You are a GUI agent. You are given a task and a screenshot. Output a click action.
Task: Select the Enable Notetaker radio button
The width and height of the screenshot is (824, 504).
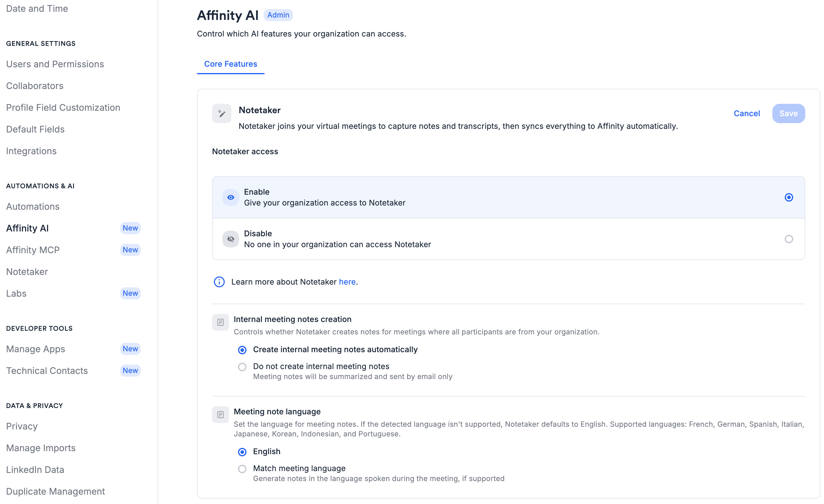click(789, 197)
